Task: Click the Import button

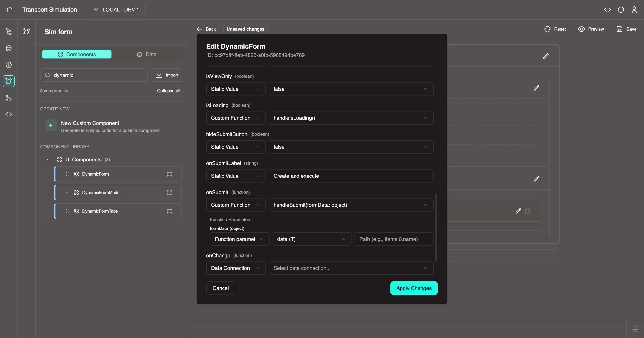Action: 167,75
